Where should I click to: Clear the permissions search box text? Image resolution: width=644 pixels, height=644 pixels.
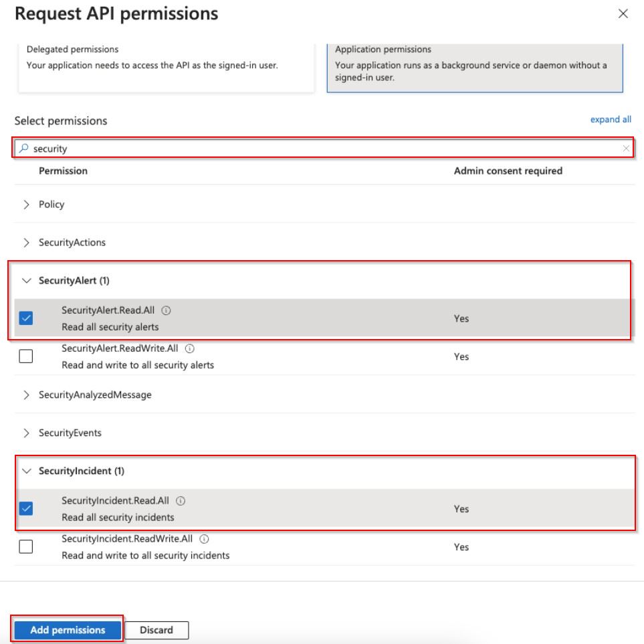(x=625, y=149)
